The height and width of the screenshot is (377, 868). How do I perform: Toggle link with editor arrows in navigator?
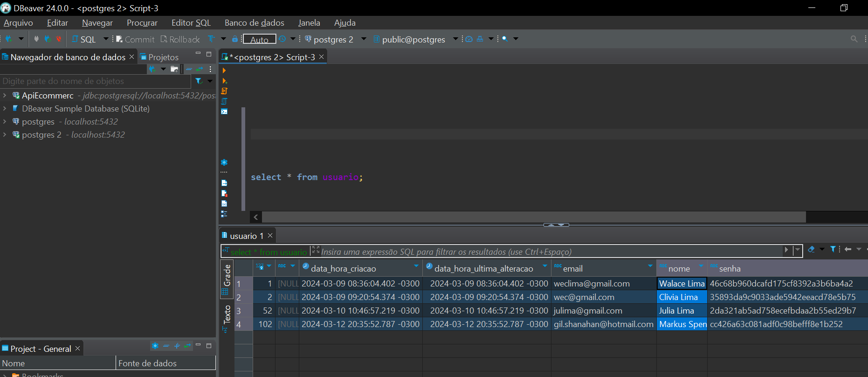tap(200, 69)
